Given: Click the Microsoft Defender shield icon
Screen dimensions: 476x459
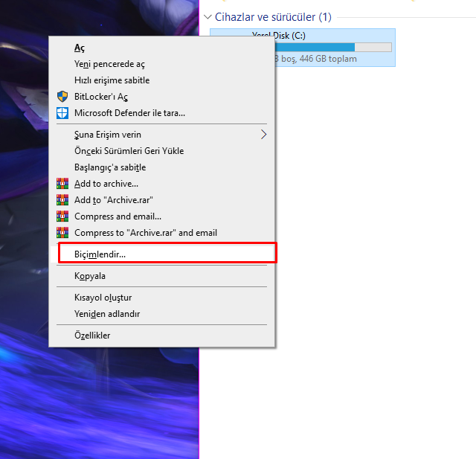Looking at the screenshot, I should 62,113.
